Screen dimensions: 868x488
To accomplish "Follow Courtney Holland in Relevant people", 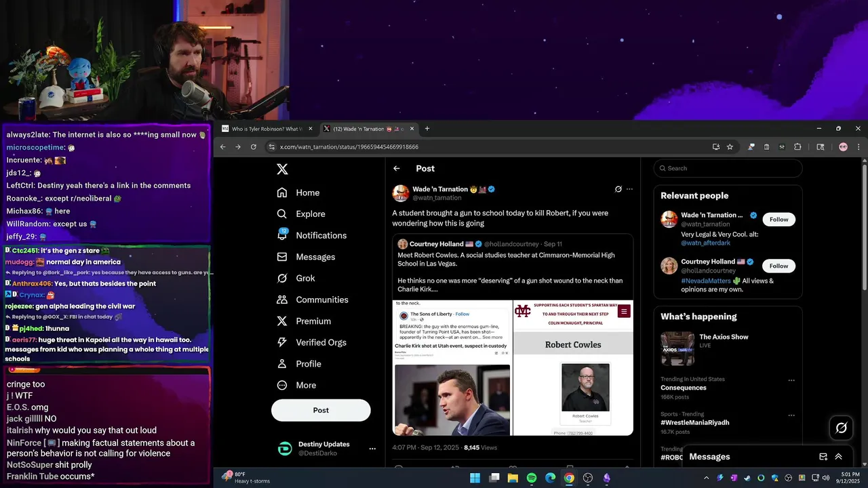I will (x=778, y=266).
